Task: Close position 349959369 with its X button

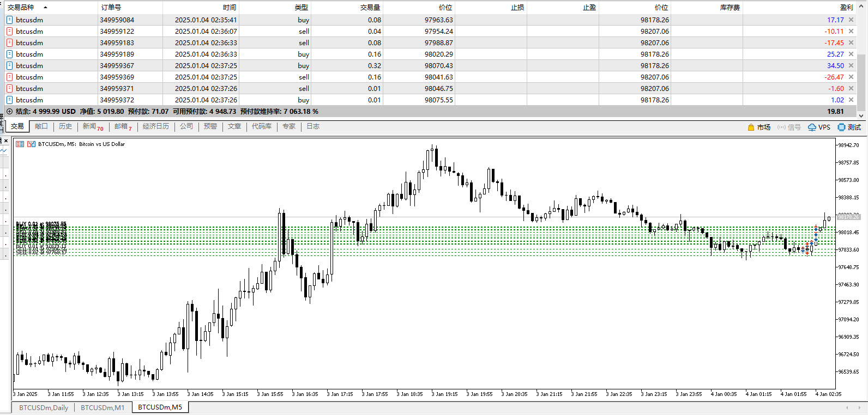Action: pyautogui.click(x=851, y=77)
